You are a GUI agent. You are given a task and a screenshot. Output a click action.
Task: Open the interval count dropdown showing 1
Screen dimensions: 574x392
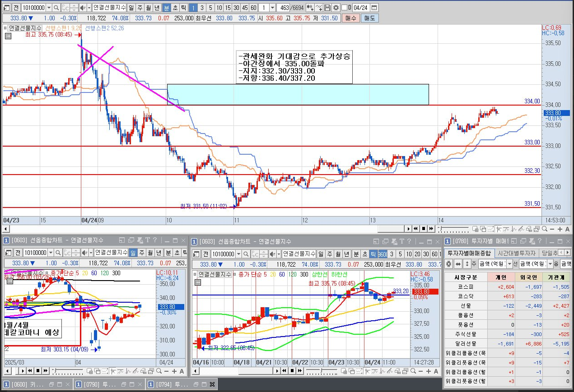click(x=272, y=8)
